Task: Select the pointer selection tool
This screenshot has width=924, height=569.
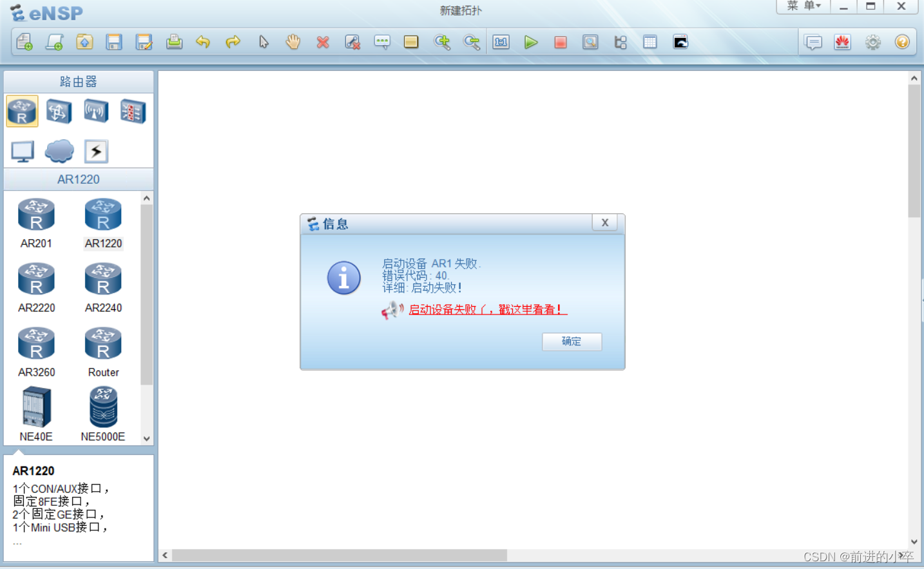Action: (264, 43)
